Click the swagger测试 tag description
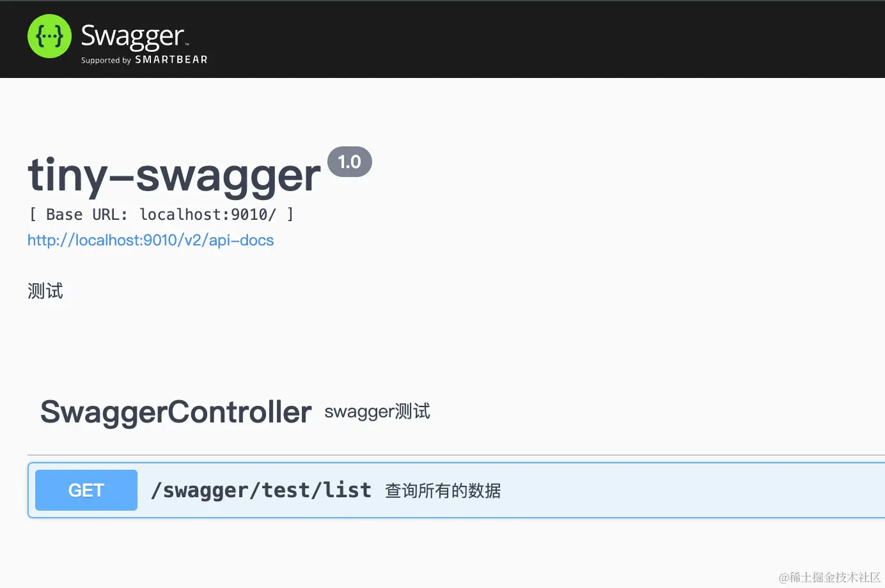Screen dimensions: 885x588 pyautogui.click(x=377, y=412)
